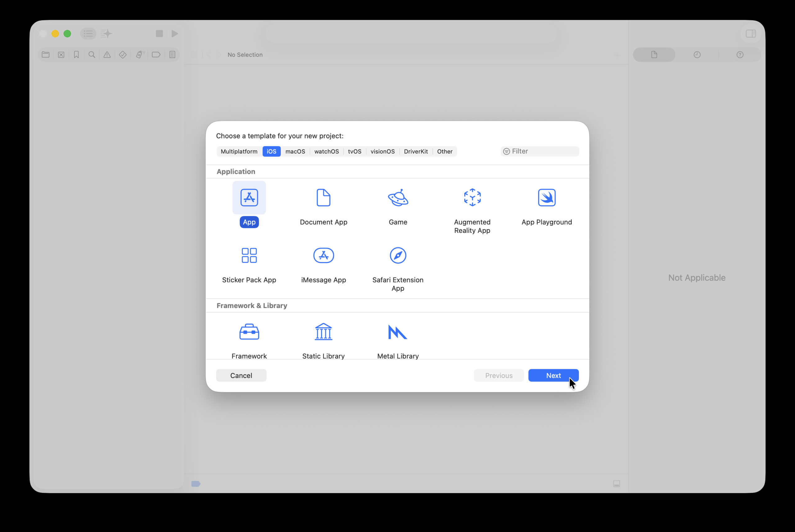Click the Filter search field
The height and width of the screenshot is (532, 795).
[x=540, y=151]
